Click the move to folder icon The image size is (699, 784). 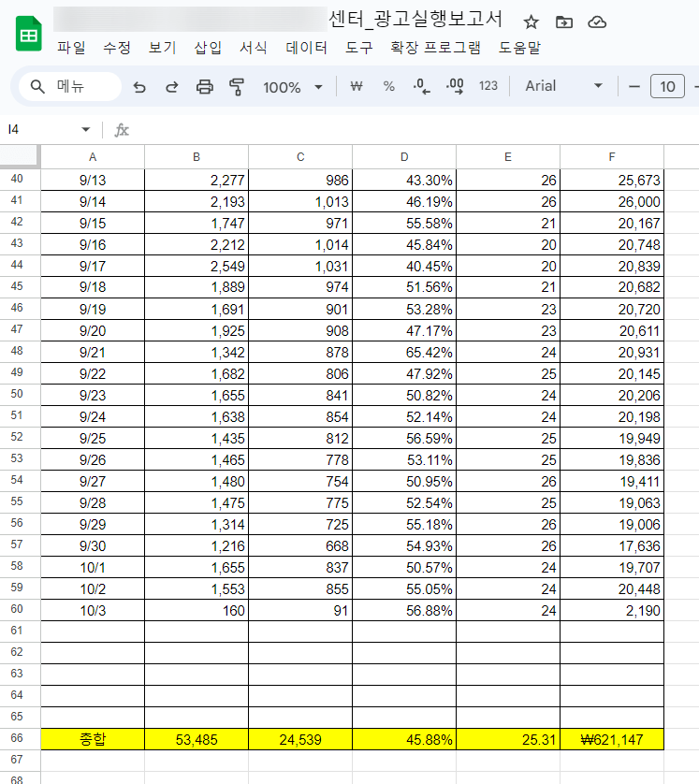[x=564, y=22]
